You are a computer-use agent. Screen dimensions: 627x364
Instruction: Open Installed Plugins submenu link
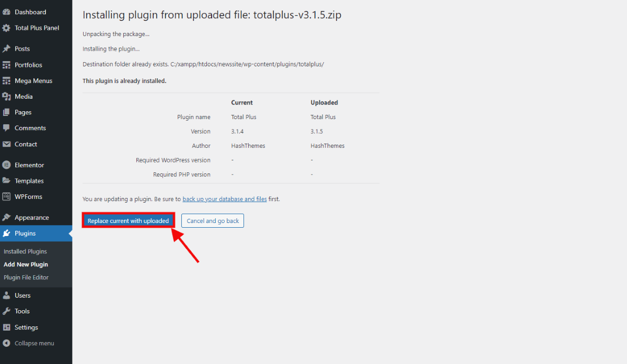[25, 251]
